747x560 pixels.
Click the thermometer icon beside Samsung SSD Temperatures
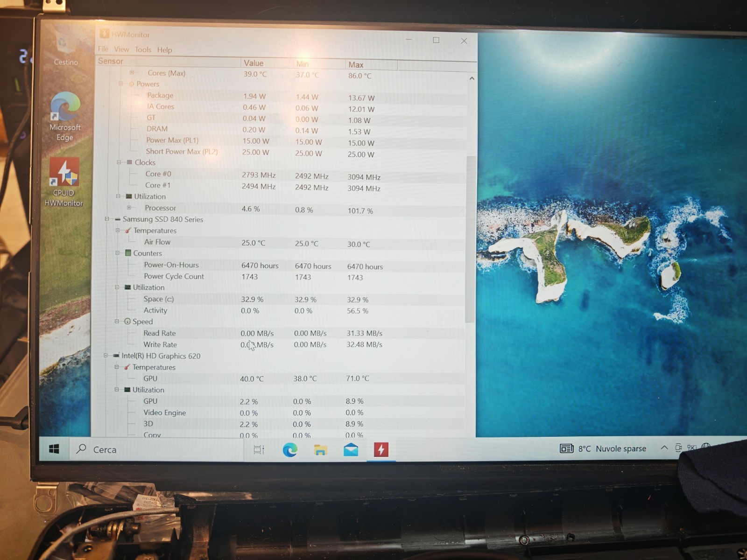click(x=128, y=231)
